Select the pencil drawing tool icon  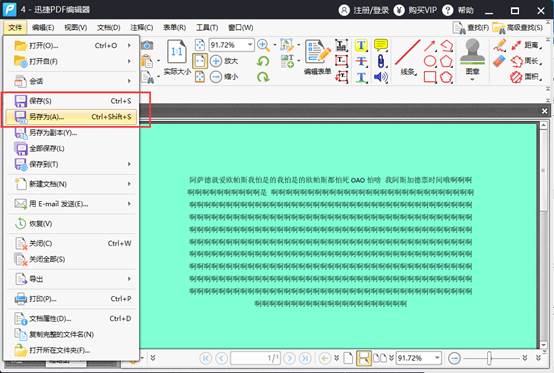[500, 45]
